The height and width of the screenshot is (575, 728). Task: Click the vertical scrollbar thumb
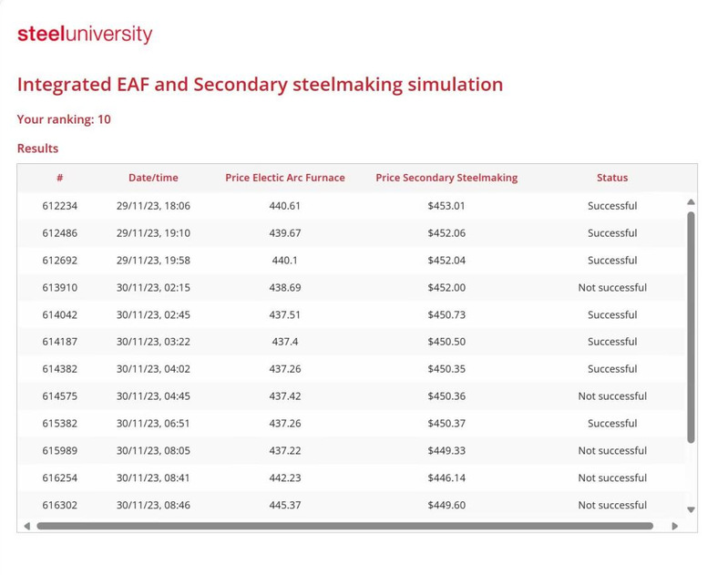tap(691, 326)
